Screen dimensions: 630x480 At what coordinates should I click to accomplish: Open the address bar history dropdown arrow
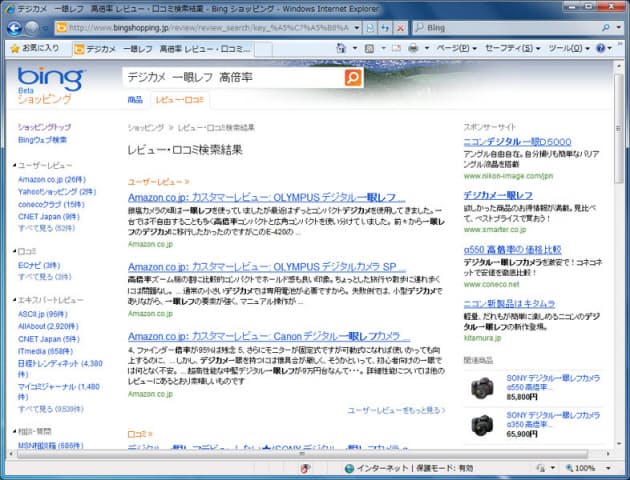pos(356,28)
